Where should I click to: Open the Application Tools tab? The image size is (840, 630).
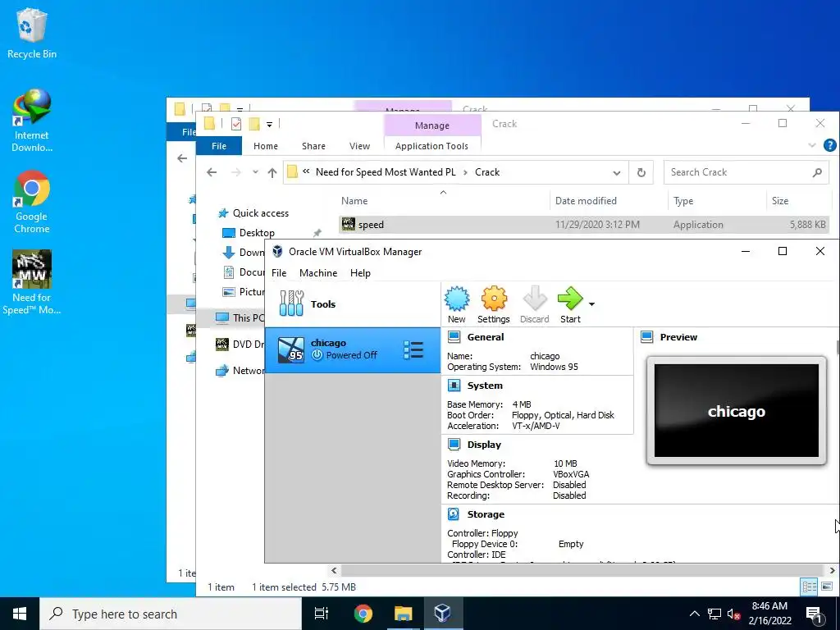(431, 146)
